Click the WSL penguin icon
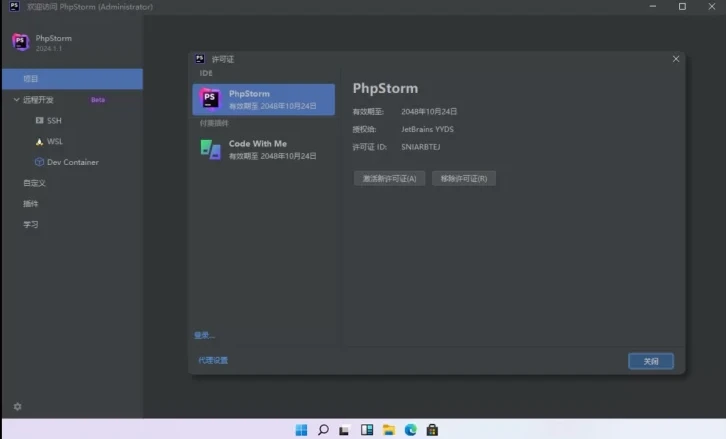The image size is (726, 439). [x=39, y=141]
